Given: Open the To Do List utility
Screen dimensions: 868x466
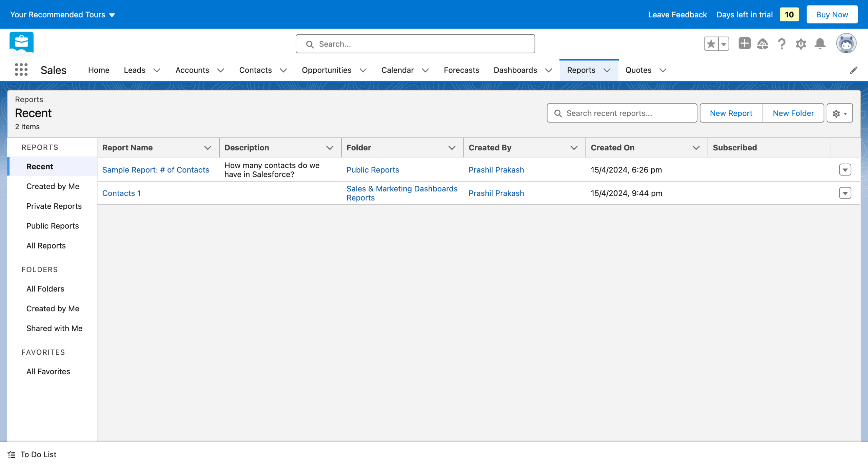Looking at the screenshot, I should 32,454.
